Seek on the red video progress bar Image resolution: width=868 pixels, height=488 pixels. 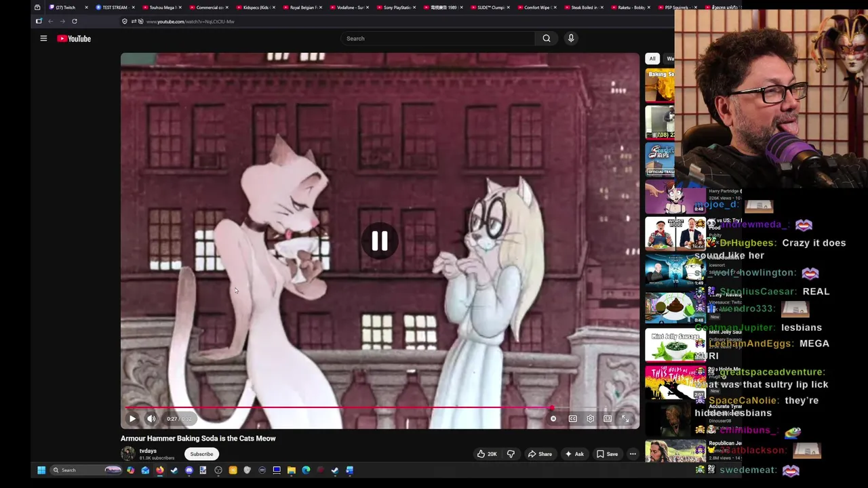click(x=380, y=408)
